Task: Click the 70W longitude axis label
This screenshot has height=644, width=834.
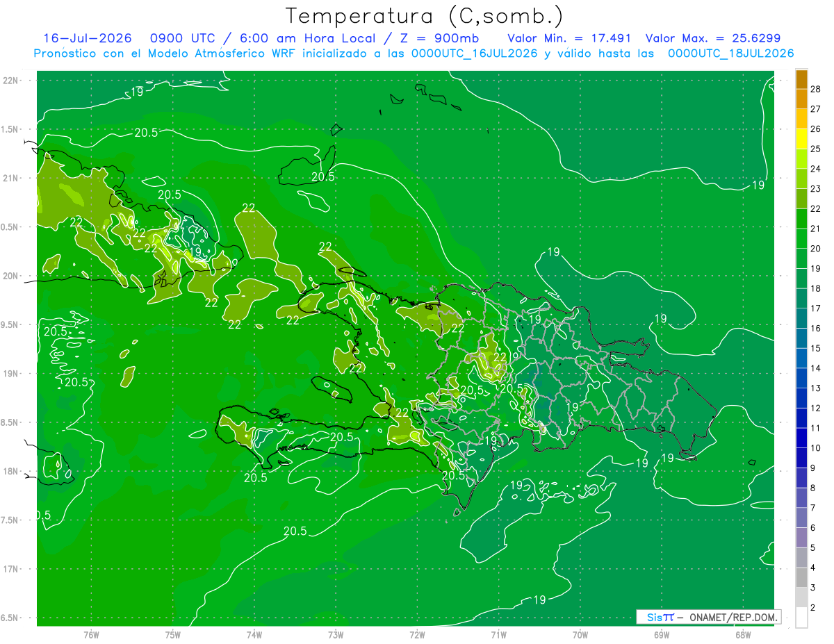Action: [x=580, y=635]
